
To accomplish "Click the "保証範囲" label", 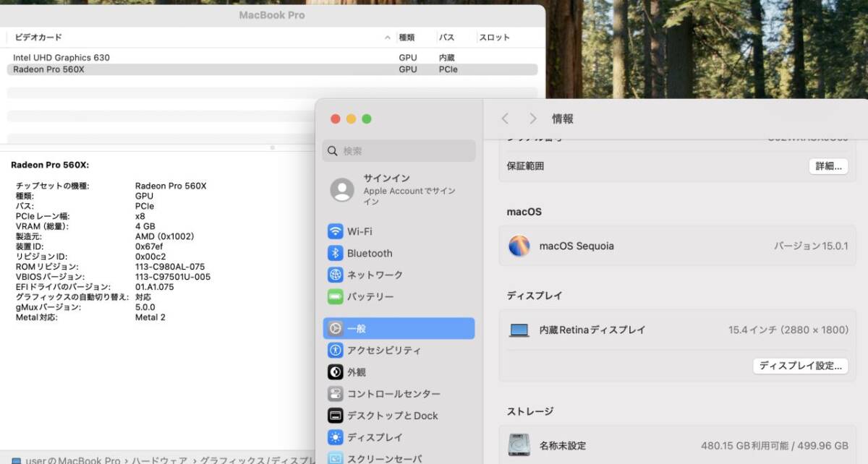I will click(526, 166).
